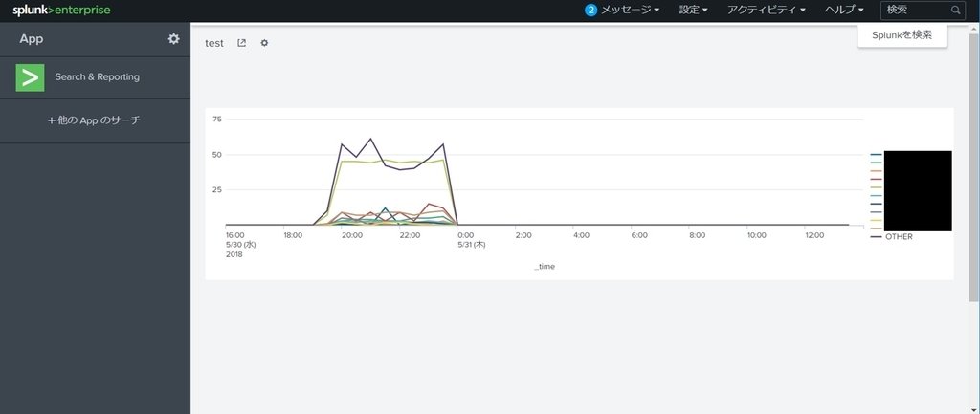Open the test panel in a new window
The image size is (980, 414).
pos(241,43)
